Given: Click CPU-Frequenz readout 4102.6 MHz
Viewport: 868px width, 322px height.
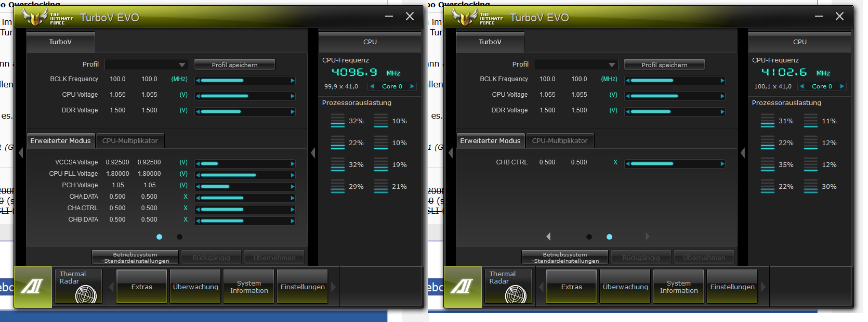Looking at the screenshot, I should click(796, 72).
